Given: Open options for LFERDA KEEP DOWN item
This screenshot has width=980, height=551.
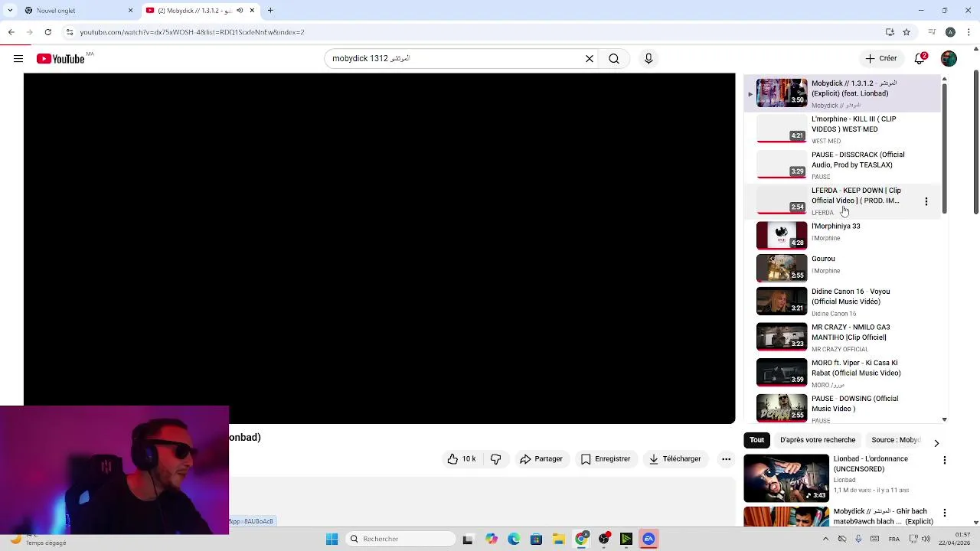Looking at the screenshot, I should 926,201.
